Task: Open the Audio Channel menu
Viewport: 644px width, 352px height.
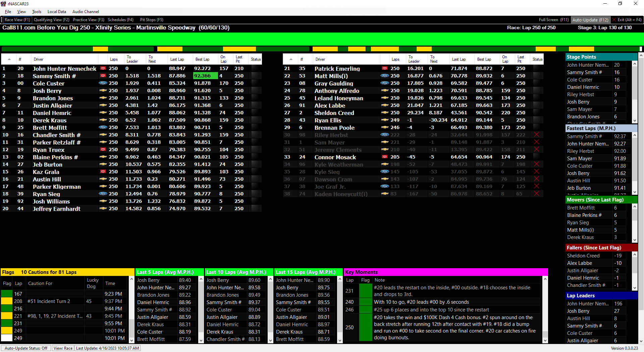Action: [86, 12]
